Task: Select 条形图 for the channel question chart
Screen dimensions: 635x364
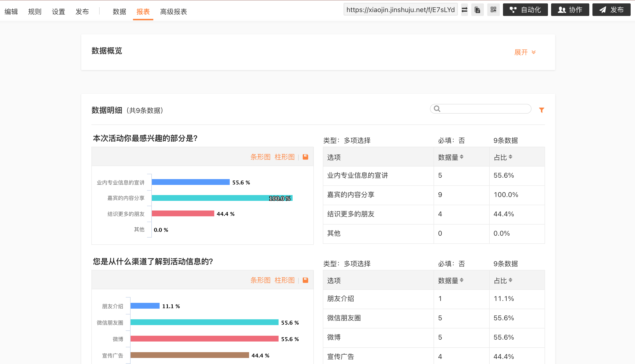Action: click(x=260, y=280)
